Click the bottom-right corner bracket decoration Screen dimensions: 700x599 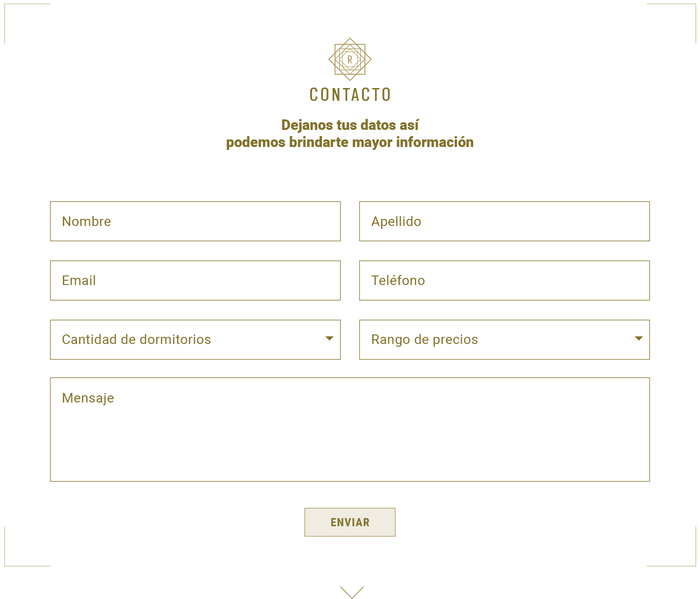coord(694,565)
